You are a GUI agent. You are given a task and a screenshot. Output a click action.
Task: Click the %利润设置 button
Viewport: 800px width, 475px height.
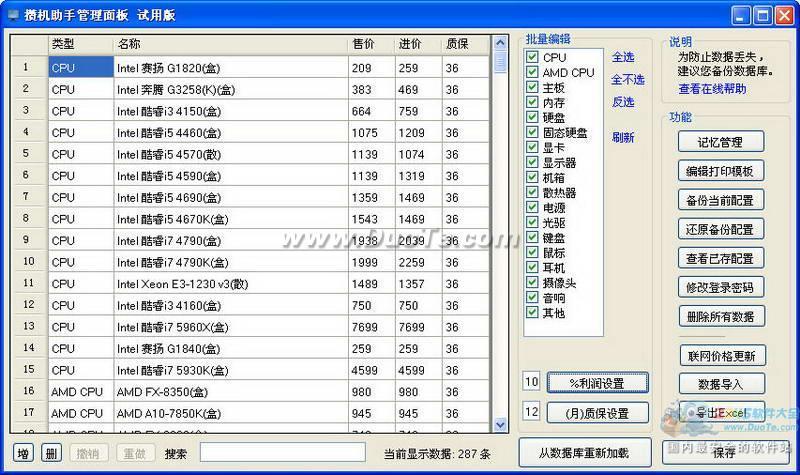coord(598,383)
